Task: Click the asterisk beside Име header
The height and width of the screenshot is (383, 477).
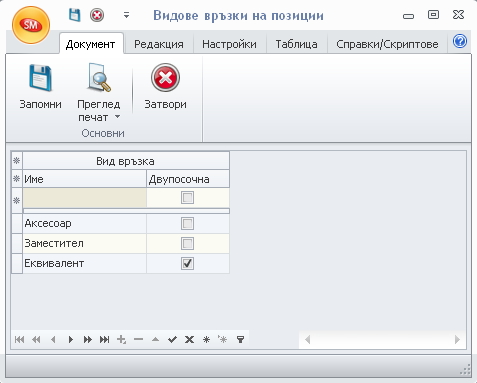Action: click(17, 179)
